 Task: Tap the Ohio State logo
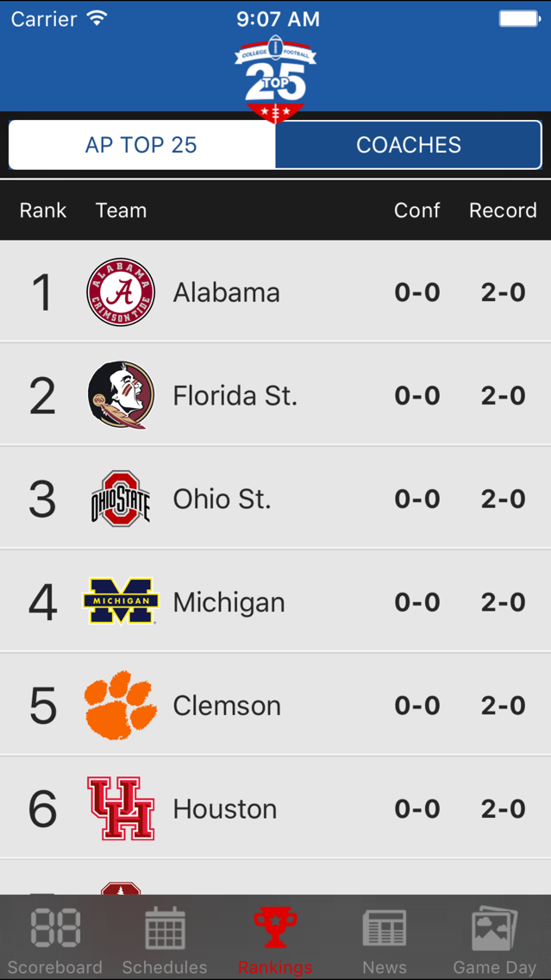click(x=121, y=499)
